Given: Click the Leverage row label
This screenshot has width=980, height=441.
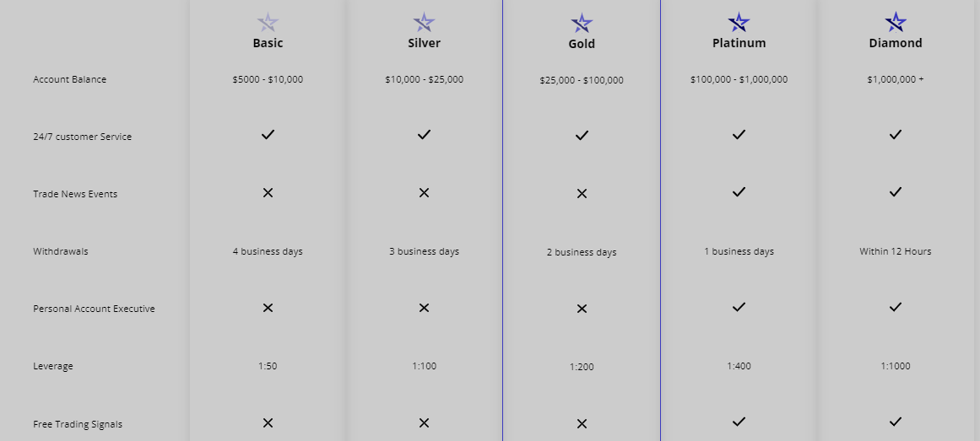Looking at the screenshot, I should point(53,366).
